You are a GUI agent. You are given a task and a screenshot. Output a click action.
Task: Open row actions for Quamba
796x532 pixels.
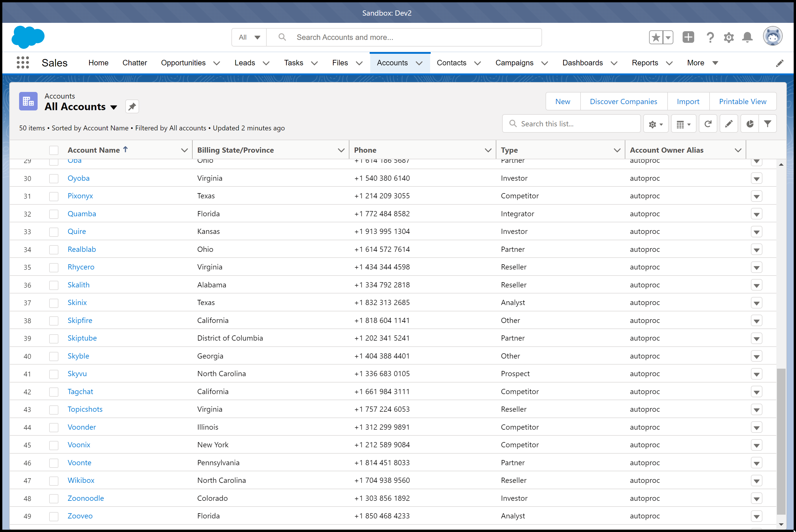tap(756, 214)
